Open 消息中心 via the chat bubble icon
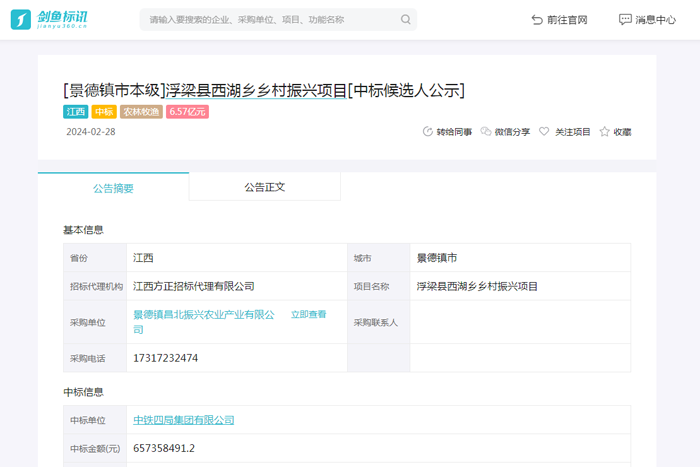Image resolution: width=700 pixels, height=467 pixels. coord(625,19)
